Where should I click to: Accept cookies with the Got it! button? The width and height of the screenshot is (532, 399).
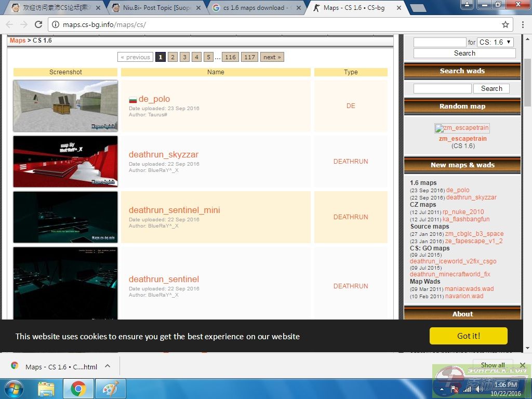(468, 336)
